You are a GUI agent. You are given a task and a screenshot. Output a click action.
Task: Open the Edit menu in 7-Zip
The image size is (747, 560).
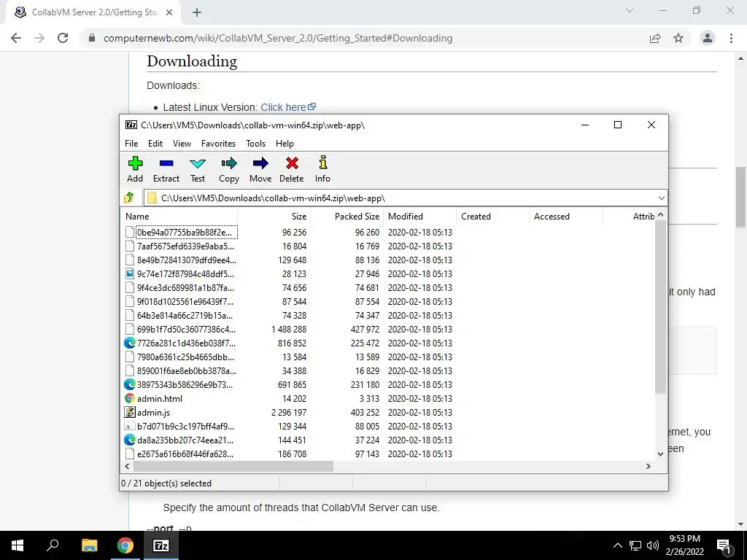click(155, 144)
